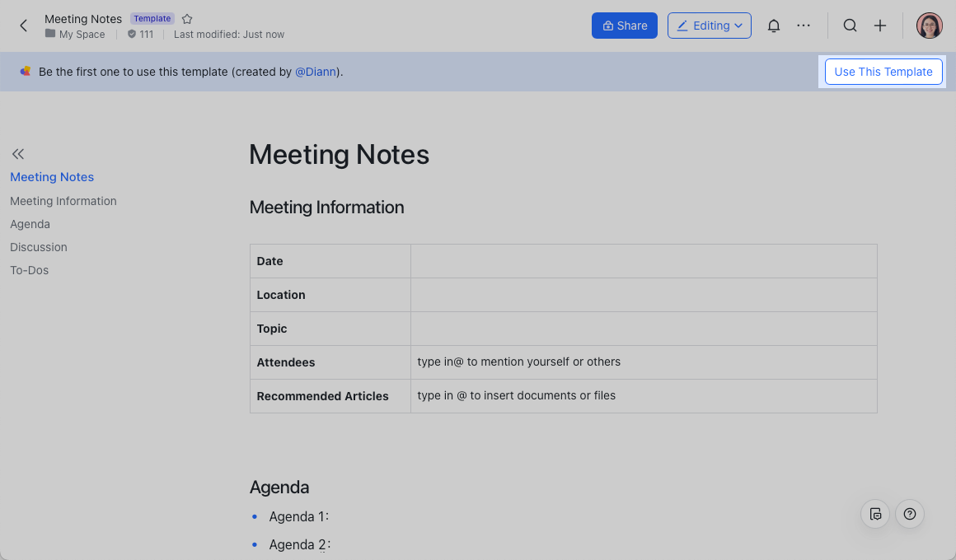Open the Editing mode dropdown
The height and width of the screenshot is (560, 956).
(709, 26)
